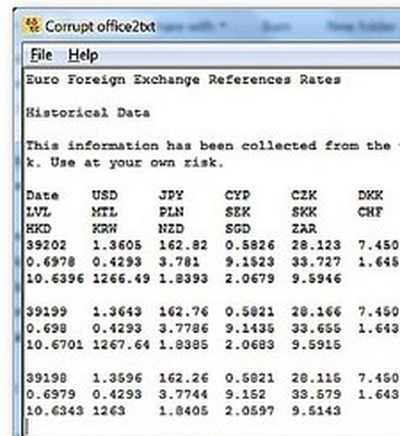
Task: Click the Corrupt office2txt window title
Action: (x=100, y=26)
